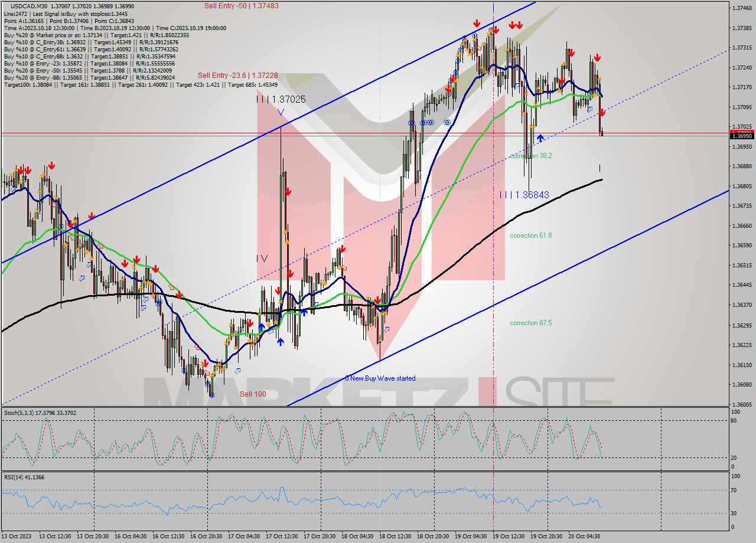
Task: Click the '13 Oct 20:30' time axis label
Action: (93, 537)
